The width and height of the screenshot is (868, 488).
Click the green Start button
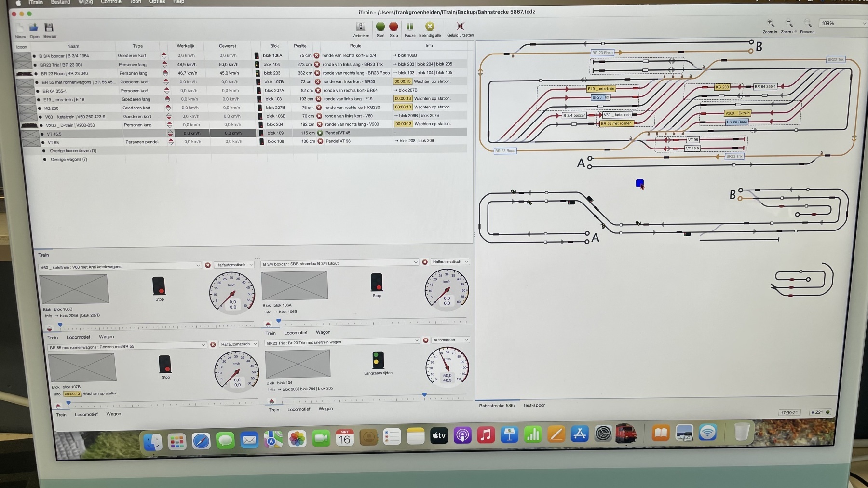coord(380,27)
